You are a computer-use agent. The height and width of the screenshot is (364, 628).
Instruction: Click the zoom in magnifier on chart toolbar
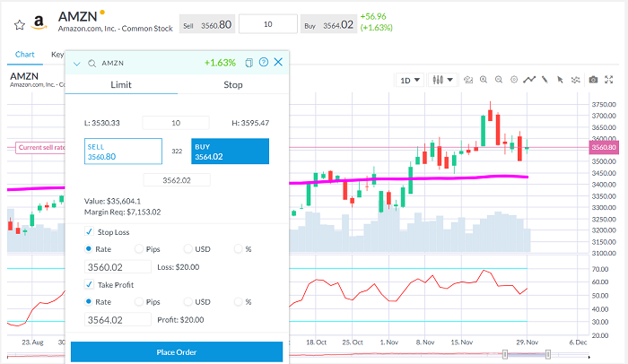click(x=484, y=80)
